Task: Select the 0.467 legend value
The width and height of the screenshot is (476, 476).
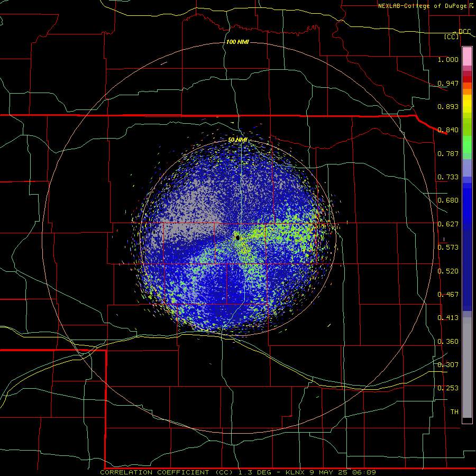Action: point(448,295)
